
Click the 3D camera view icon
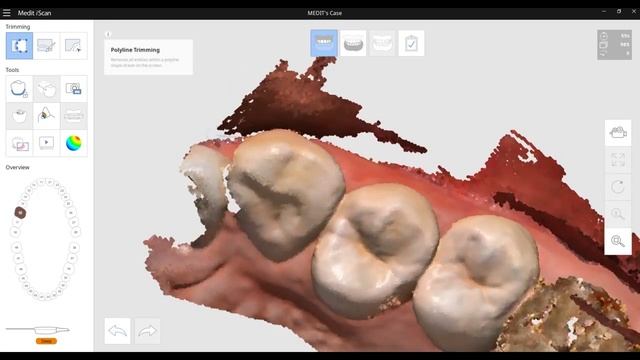(618, 133)
